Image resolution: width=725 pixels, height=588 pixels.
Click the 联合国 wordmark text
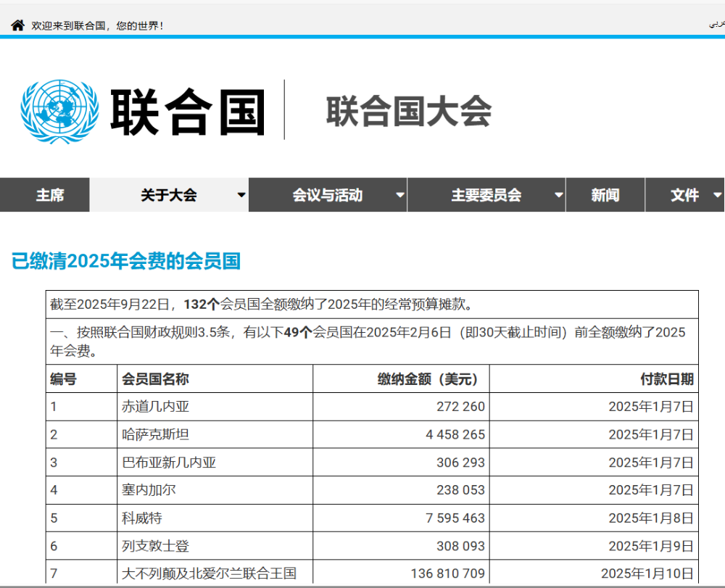(x=187, y=112)
